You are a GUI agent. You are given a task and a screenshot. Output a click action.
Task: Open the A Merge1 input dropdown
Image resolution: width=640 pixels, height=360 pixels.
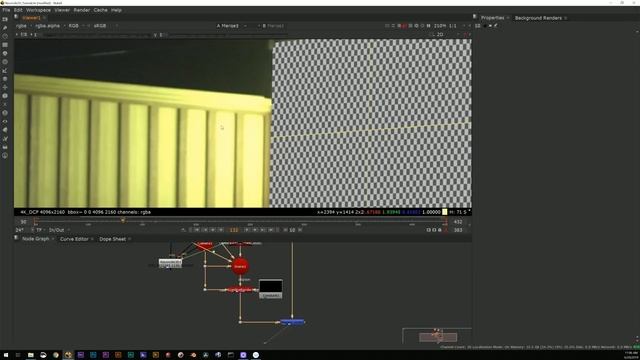click(231, 26)
